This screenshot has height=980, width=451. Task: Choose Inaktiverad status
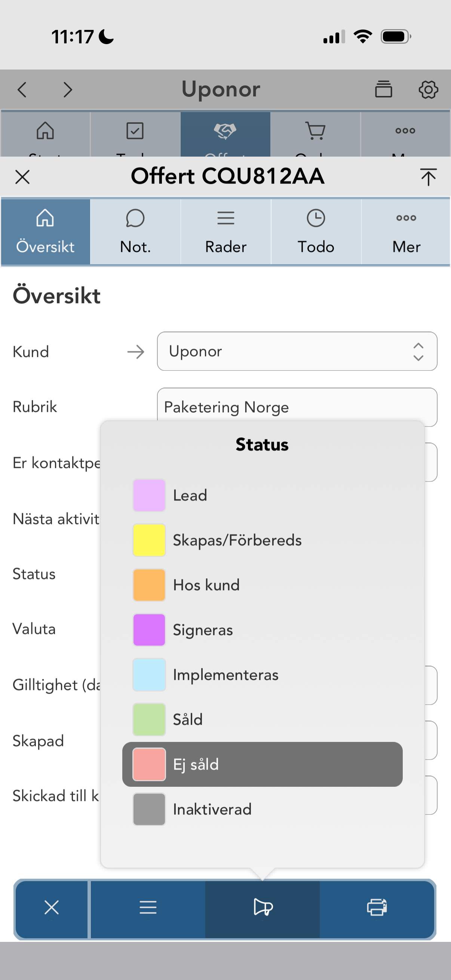262,809
